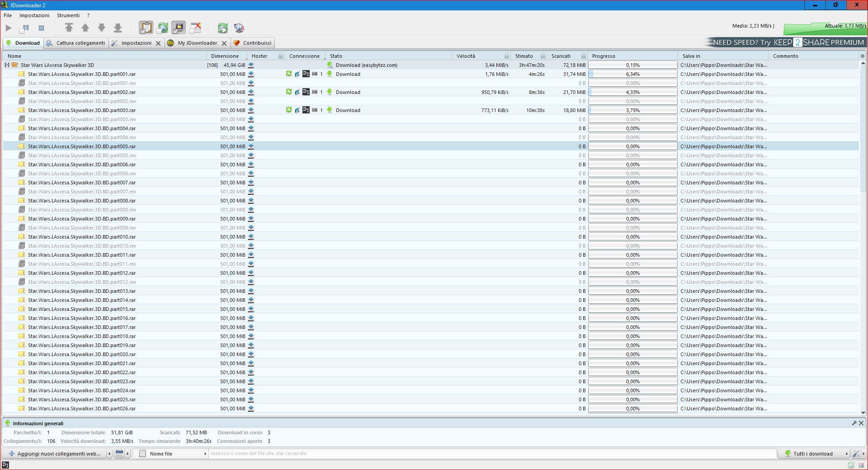Sort by the Dimensione column header
The width and height of the screenshot is (868, 470).
tap(226, 56)
